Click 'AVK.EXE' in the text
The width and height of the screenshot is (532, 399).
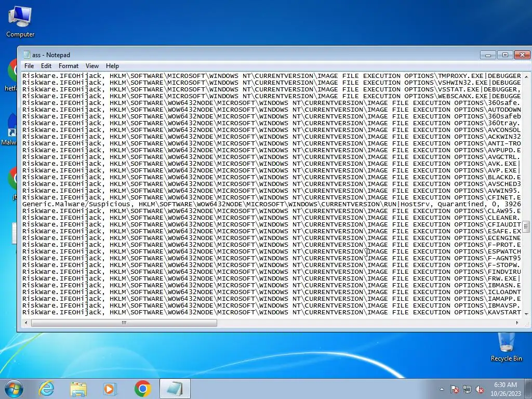click(502, 164)
